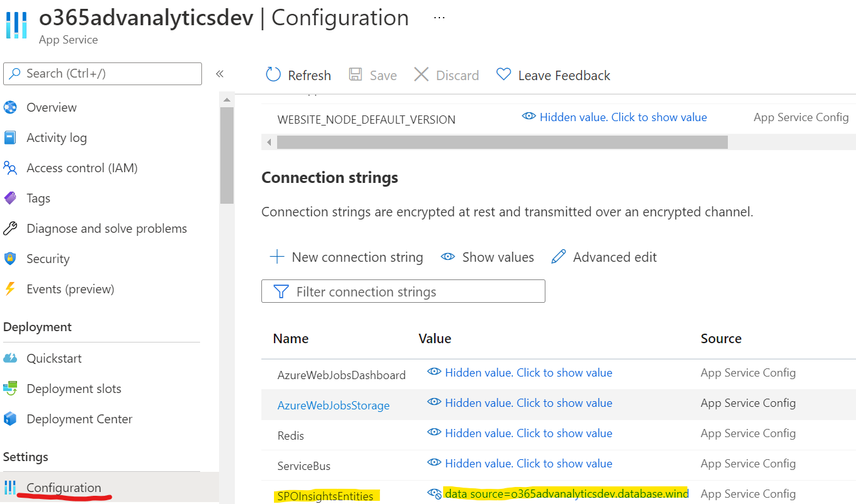The image size is (856, 504).
Task: Focus the Filter connection strings input
Action: click(x=403, y=291)
